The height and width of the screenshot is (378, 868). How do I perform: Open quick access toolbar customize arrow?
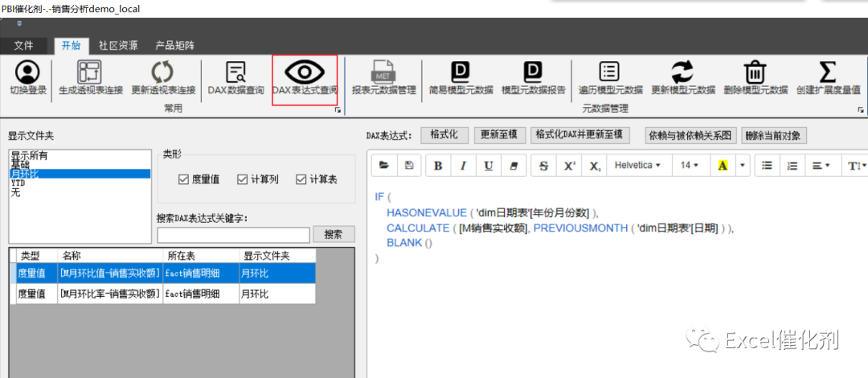click(x=20, y=23)
